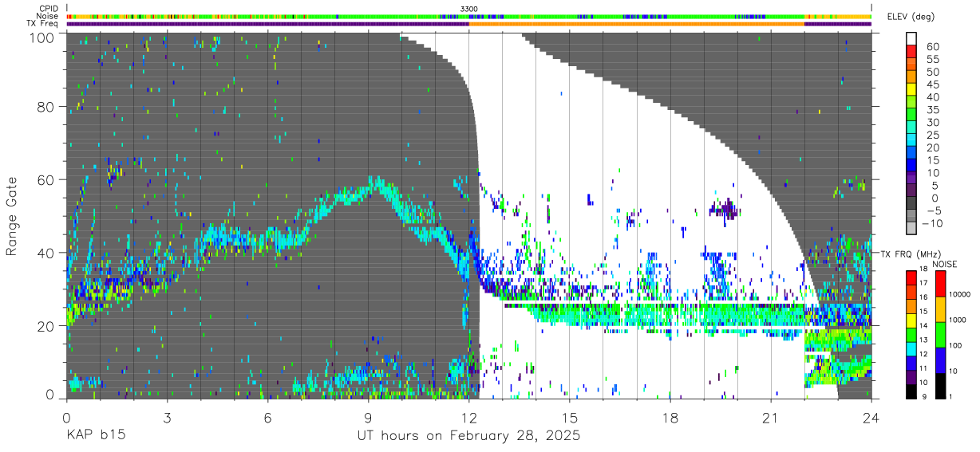Click the ELEV colorbar label '50'

coord(932,72)
